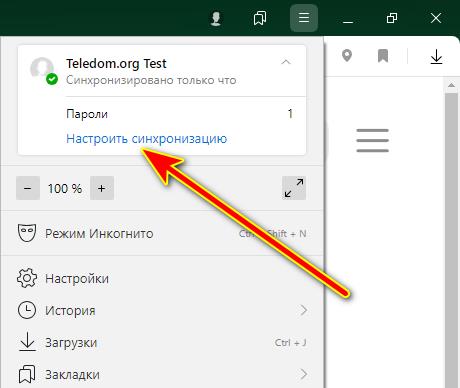
Task: Click the vertical scrollbar track of page
Action: click(451, 240)
